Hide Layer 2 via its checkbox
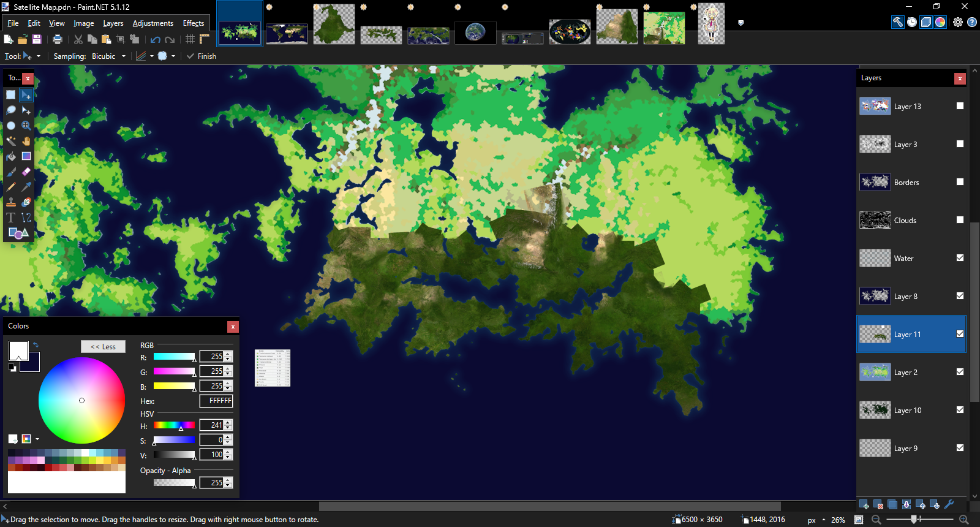The height and width of the screenshot is (527, 980). [x=960, y=372]
